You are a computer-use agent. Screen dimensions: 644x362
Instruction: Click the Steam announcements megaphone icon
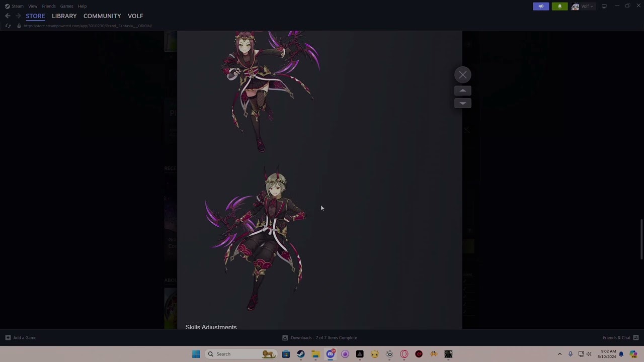pyautogui.click(x=541, y=6)
